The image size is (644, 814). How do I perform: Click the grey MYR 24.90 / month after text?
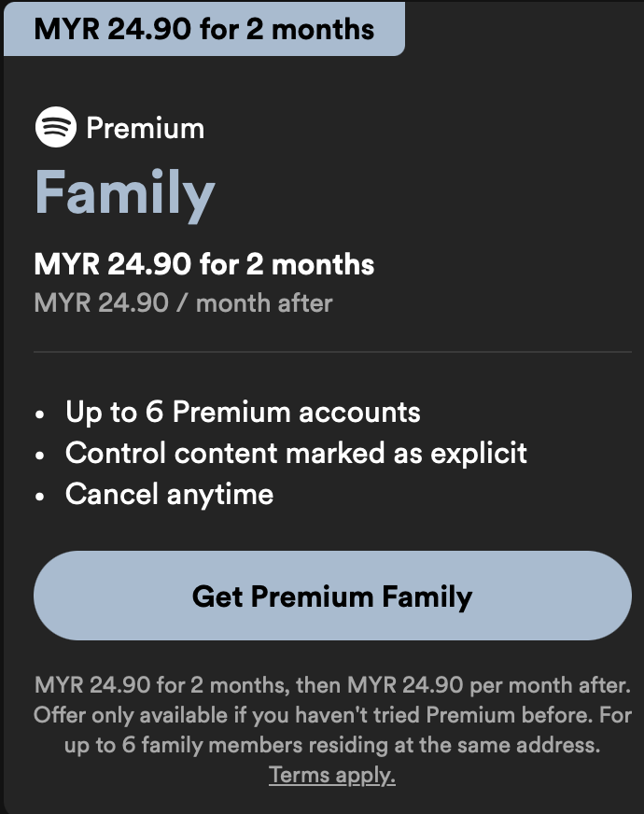point(183,302)
